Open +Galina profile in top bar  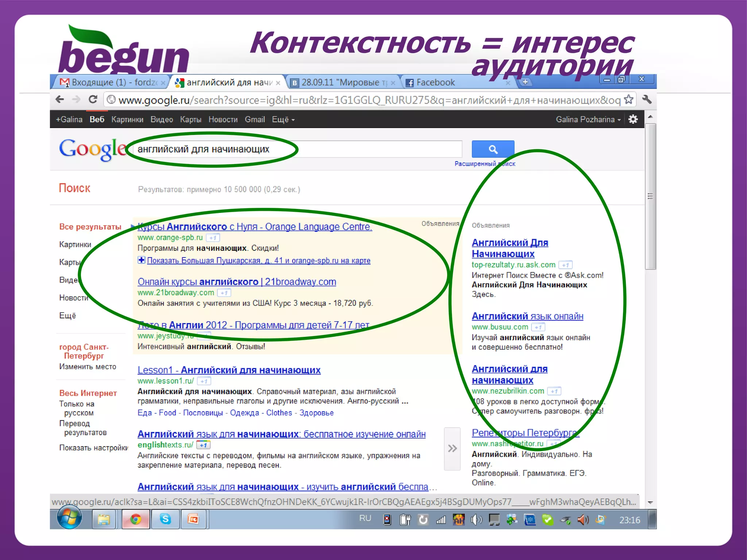click(69, 119)
